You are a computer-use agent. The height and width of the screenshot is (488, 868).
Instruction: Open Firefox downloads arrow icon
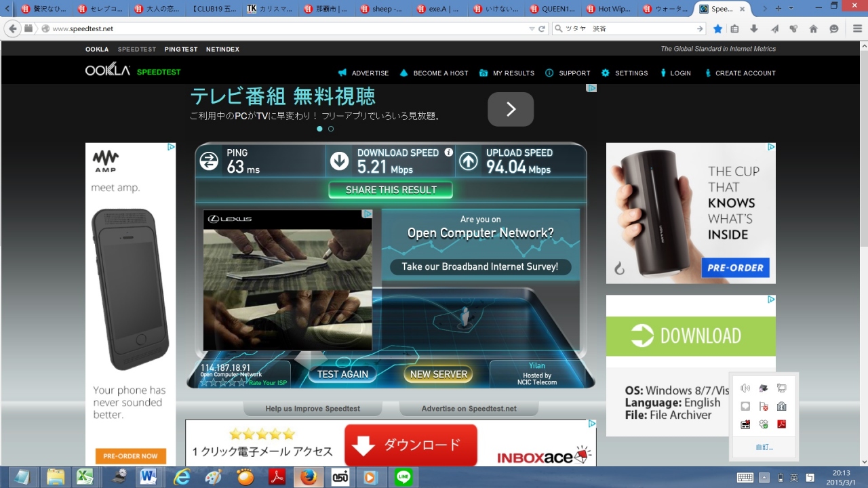point(754,29)
